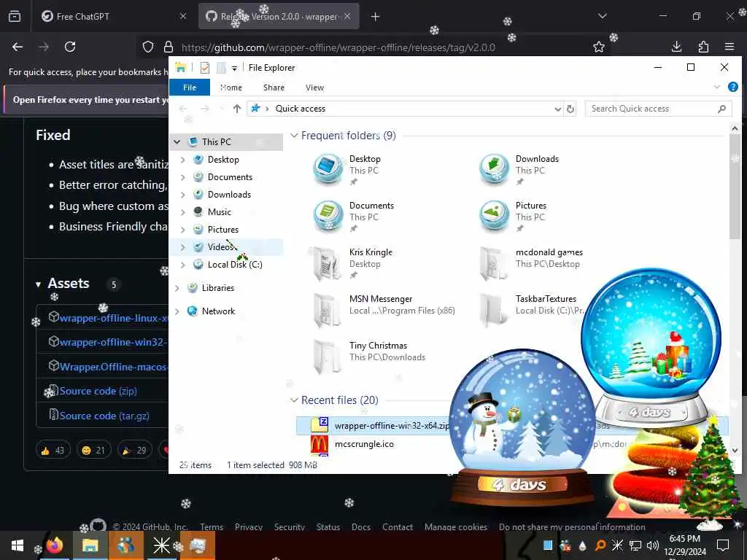Image resolution: width=747 pixels, height=560 pixels.
Task: Expand the ribbon with chevron arrow
Action: pos(717,87)
